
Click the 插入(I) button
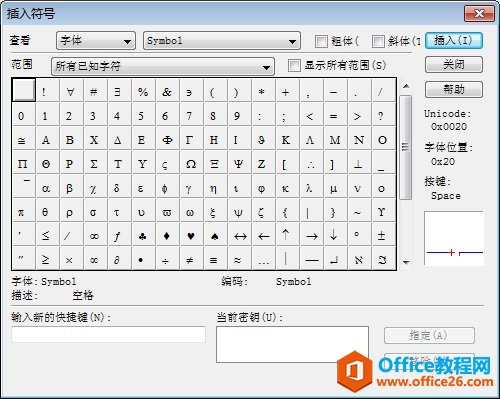(x=454, y=41)
